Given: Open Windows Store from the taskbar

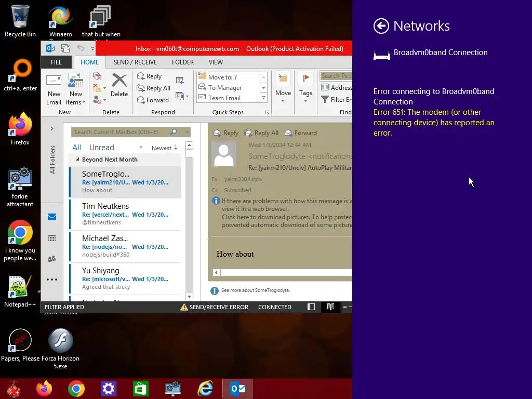Looking at the screenshot, I should [140, 389].
